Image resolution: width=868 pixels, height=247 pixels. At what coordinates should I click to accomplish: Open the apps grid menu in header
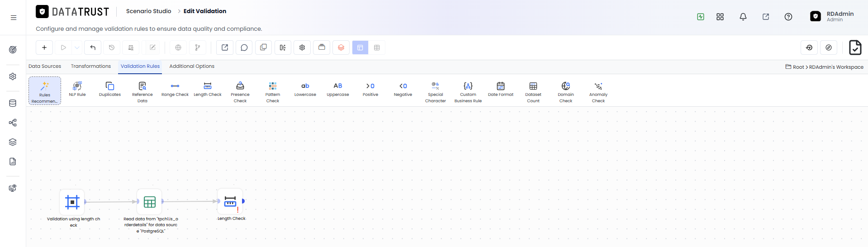click(720, 17)
